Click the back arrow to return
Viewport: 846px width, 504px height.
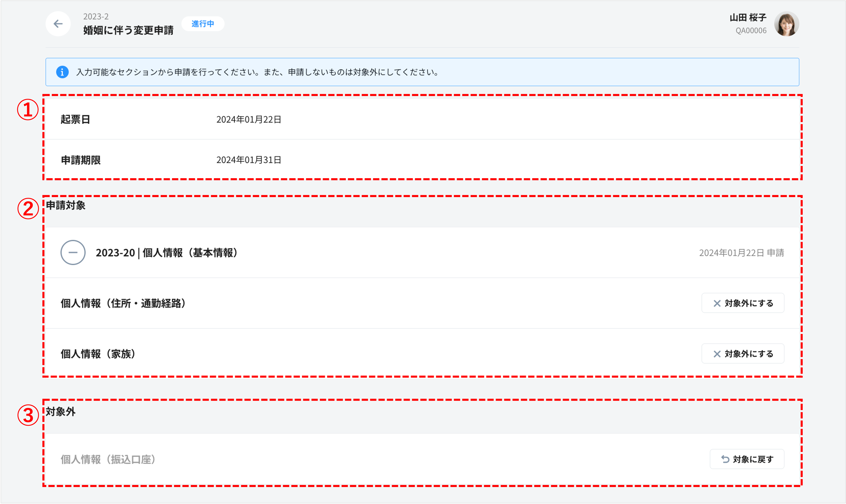58,23
